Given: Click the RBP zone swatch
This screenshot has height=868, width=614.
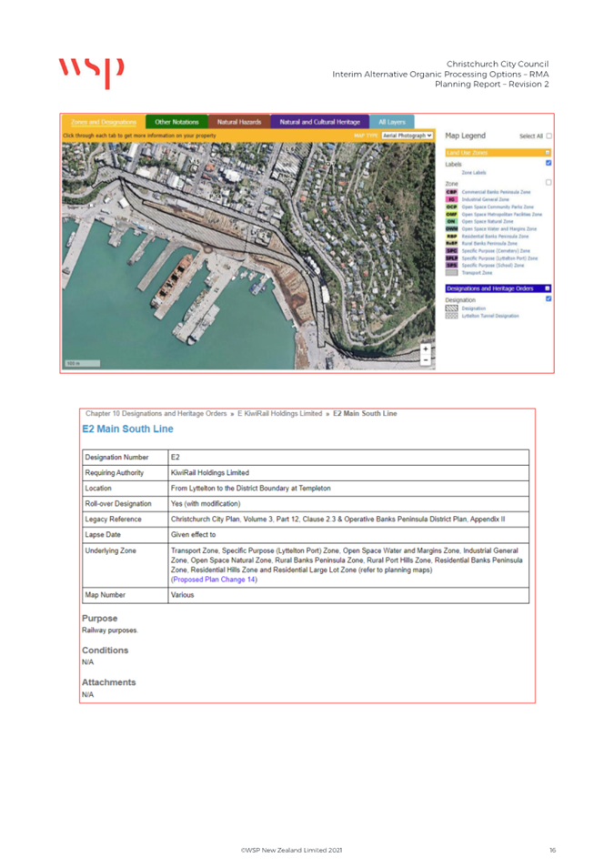Looking at the screenshot, I should [452, 237].
